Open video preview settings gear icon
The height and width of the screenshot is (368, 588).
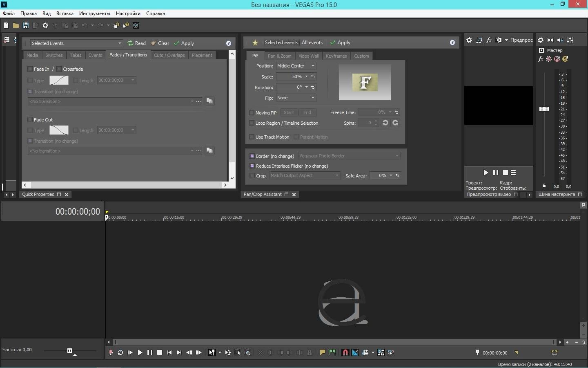[469, 40]
